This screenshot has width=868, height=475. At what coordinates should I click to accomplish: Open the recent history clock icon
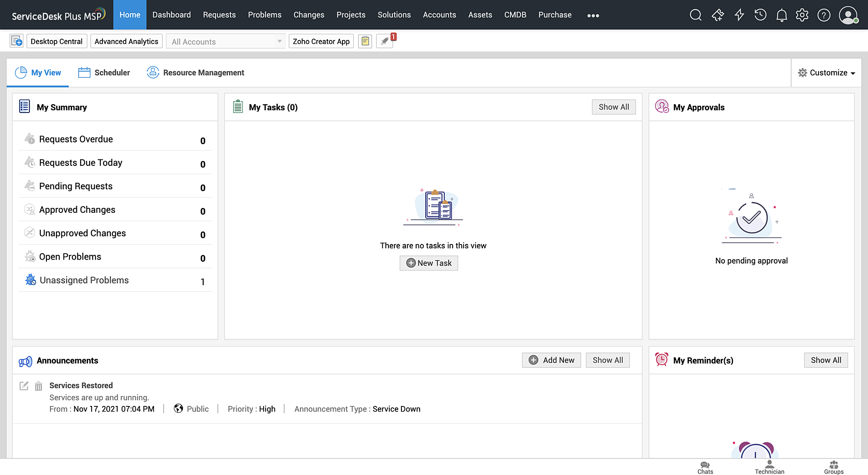[760, 15]
